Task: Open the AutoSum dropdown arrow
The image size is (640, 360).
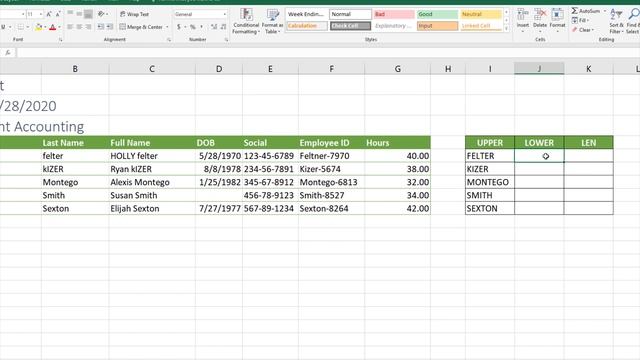Action: pos(604,11)
